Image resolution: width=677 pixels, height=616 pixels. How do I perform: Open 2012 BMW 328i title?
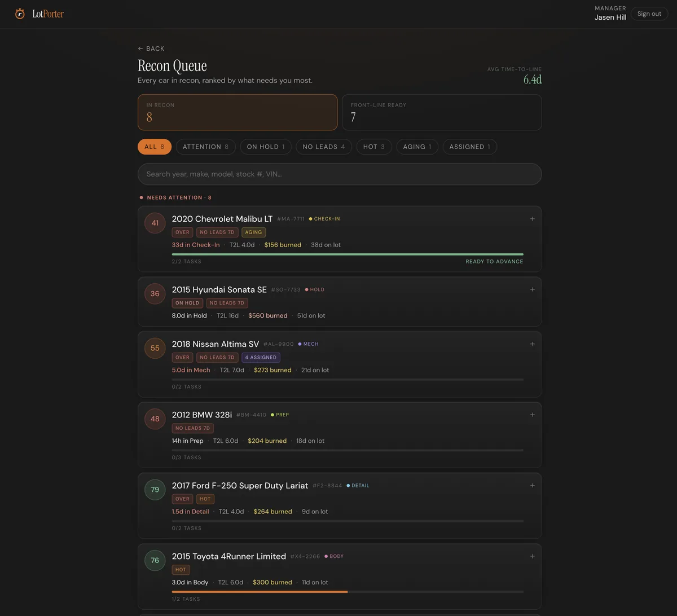tap(202, 415)
